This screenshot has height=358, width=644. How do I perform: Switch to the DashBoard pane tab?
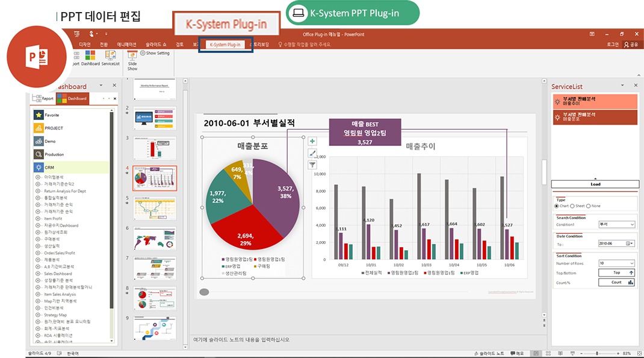pyautogui.click(x=73, y=98)
